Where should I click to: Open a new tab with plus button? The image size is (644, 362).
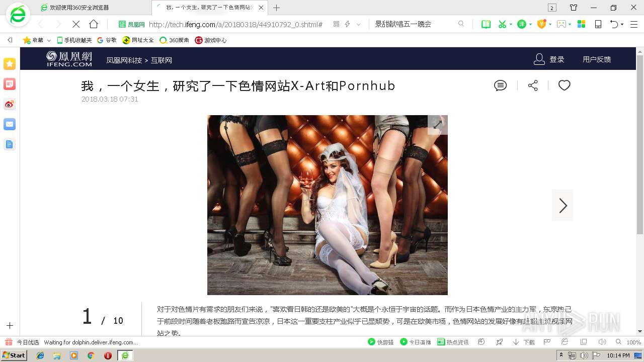click(x=276, y=8)
